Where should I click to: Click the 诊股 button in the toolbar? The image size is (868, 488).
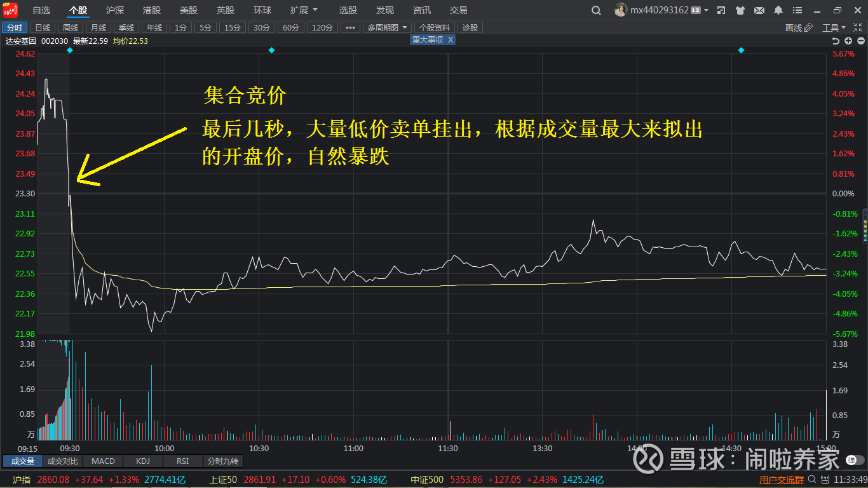click(x=470, y=27)
